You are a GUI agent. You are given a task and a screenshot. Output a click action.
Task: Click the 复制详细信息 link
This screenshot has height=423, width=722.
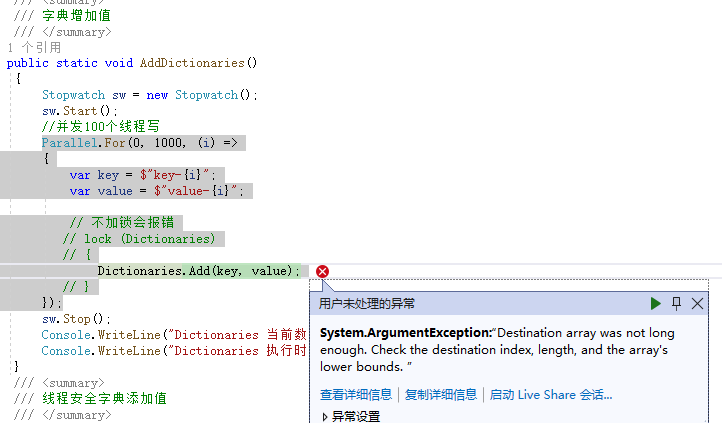pos(441,395)
